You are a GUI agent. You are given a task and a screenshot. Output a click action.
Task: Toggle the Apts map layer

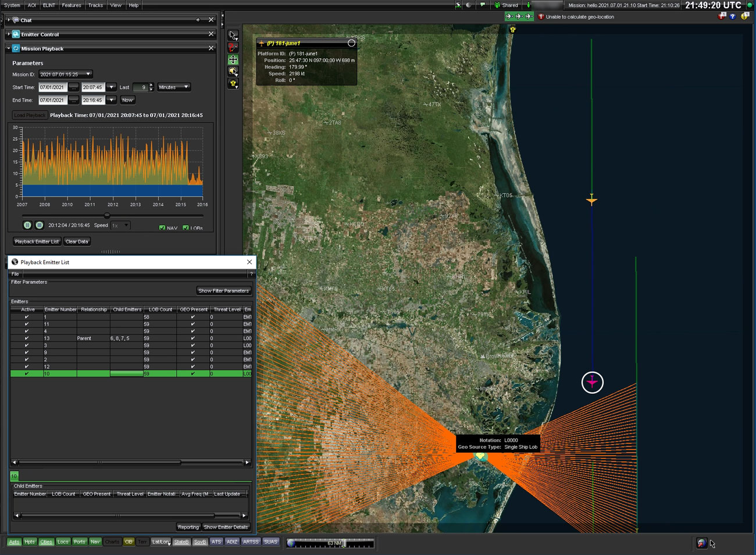pos(14,542)
